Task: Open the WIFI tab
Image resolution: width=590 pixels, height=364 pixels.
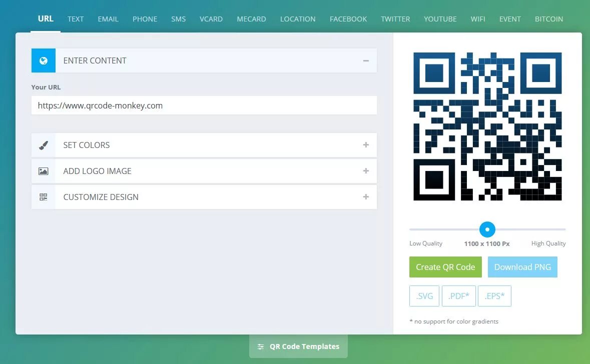Action: [x=478, y=19]
